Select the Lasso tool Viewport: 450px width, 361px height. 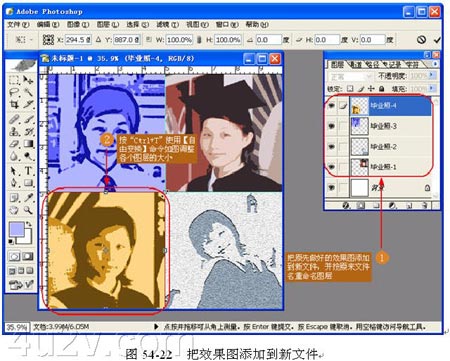coord(14,92)
